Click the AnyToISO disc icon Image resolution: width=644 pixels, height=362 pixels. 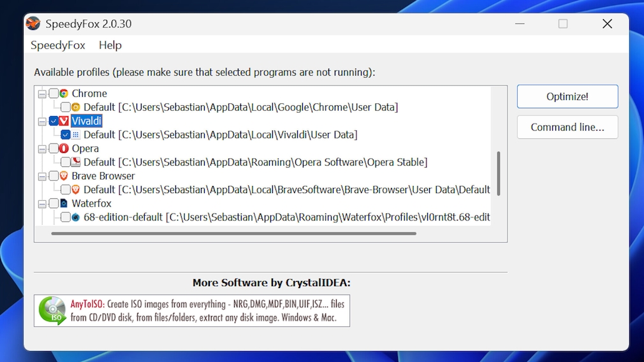pyautogui.click(x=52, y=310)
